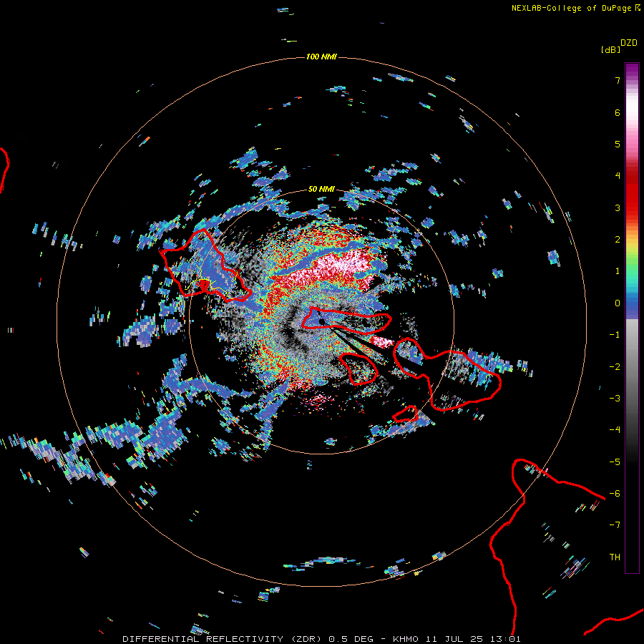The height and width of the screenshot is (644, 644).
Task: Click the "100 NMI" range ring label
Action: click(x=321, y=57)
